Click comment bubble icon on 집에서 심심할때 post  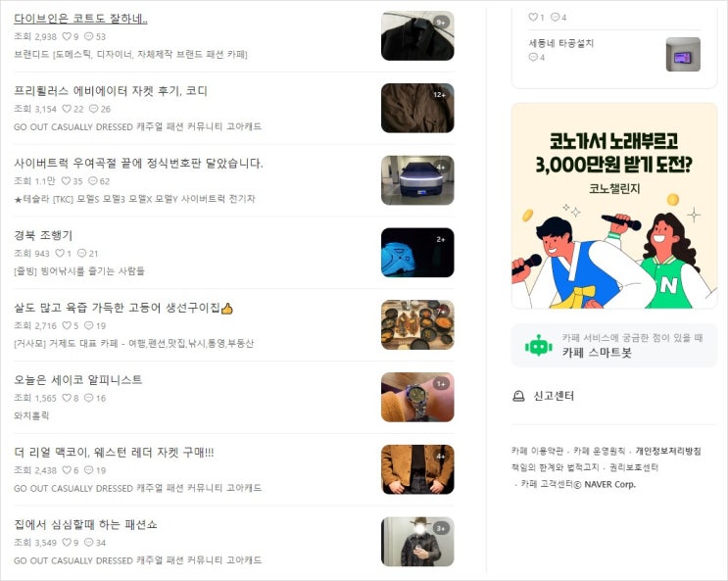coord(89,542)
